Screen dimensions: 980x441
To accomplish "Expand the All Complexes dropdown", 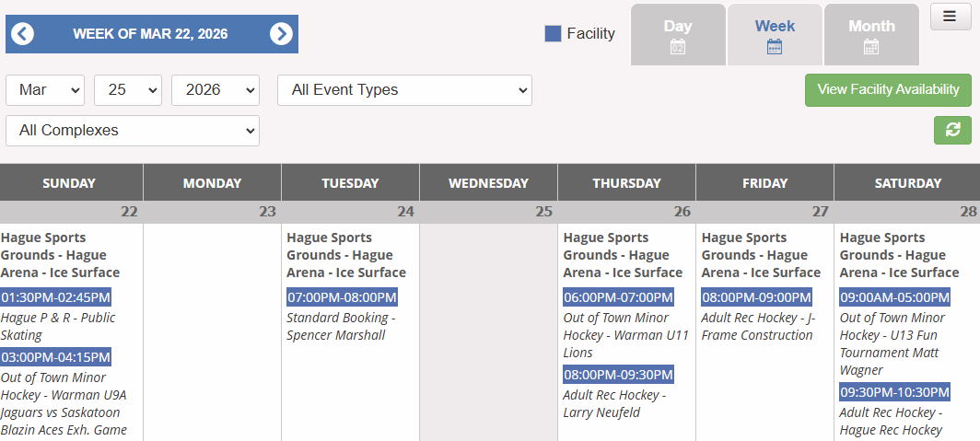I will click(x=133, y=131).
